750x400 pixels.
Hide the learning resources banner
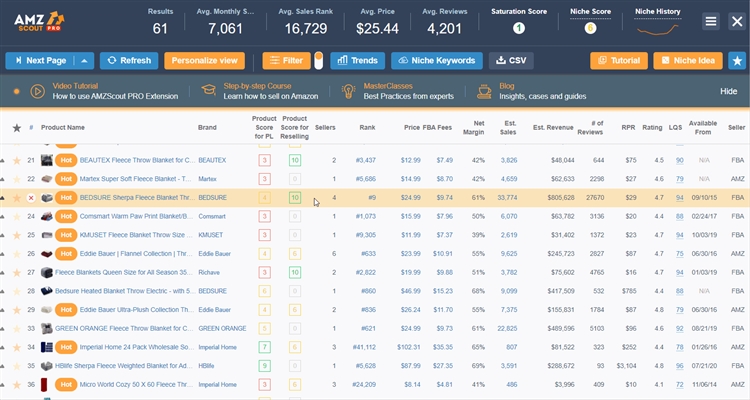(728, 91)
